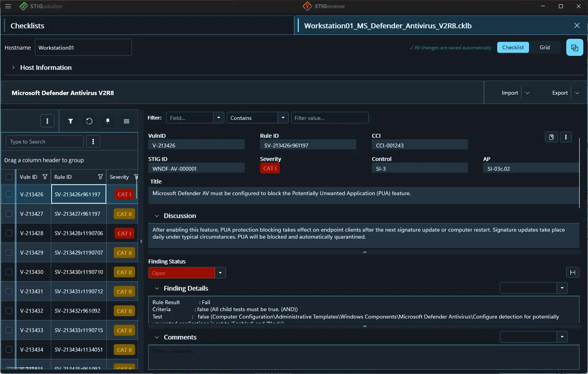Screen dimensions: 588x374
Task: Open the Finding Status dropdown
Action: (220, 273)
